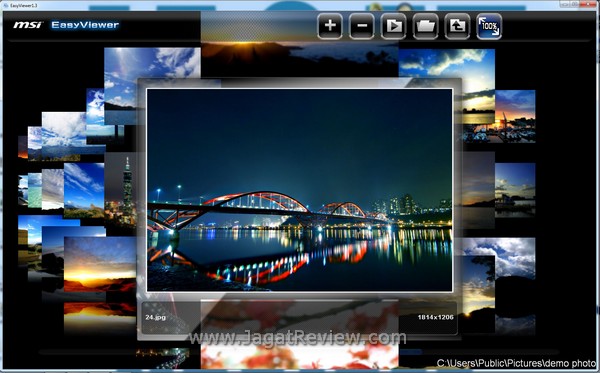Image resolution: width=600 pixels, height=373 pixels.
Task: Select the boat at dusk thumbnail at right
Action: tap(515, 190)
